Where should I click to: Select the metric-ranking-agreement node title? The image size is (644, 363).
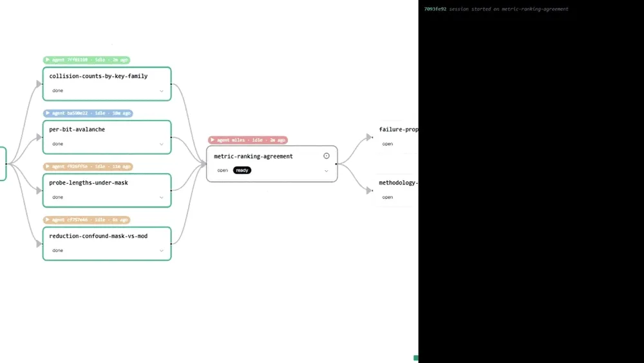click(x=253, y=156)
